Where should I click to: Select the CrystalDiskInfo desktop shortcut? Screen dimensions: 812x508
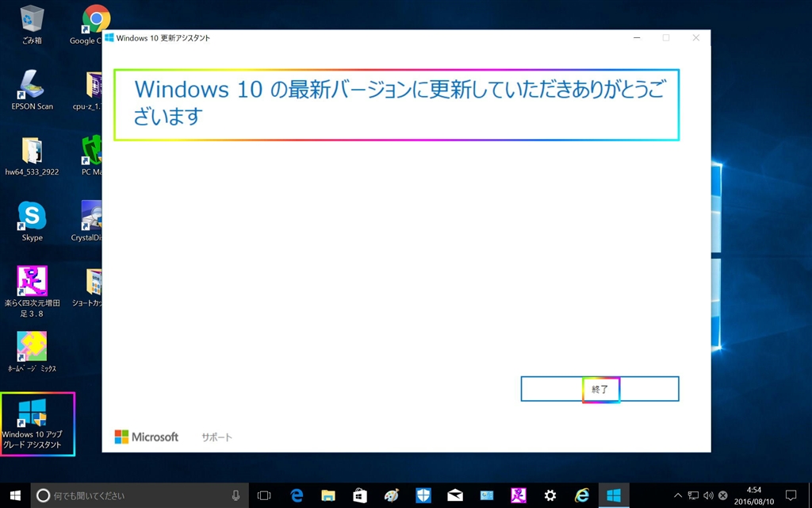click(x=86, y=221)
